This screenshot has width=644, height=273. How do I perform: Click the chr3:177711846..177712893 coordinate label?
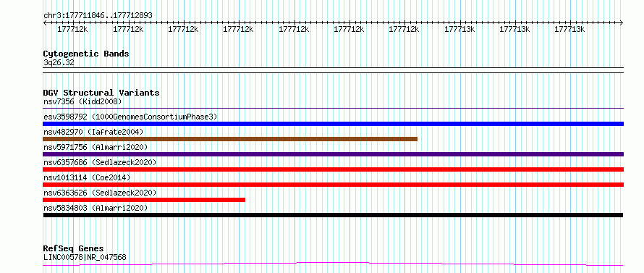(x=98, y=16)
